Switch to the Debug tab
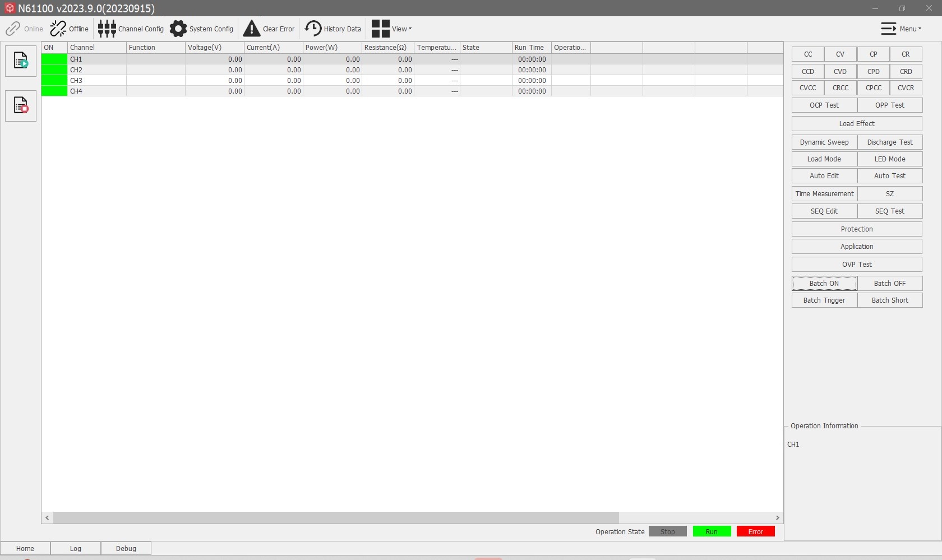This screenshot has height=560, width=942. pos(126,548)
